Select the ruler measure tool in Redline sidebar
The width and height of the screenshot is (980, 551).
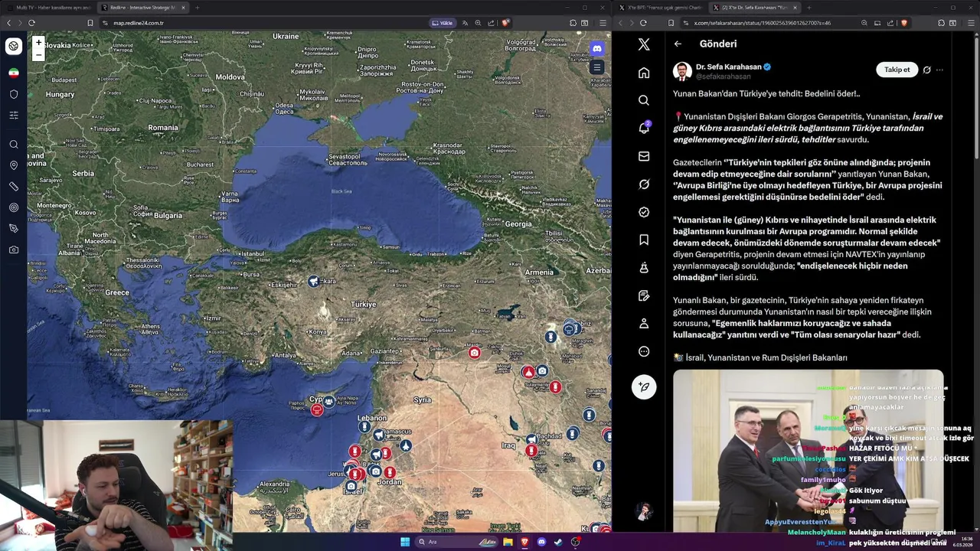[14, 186]
